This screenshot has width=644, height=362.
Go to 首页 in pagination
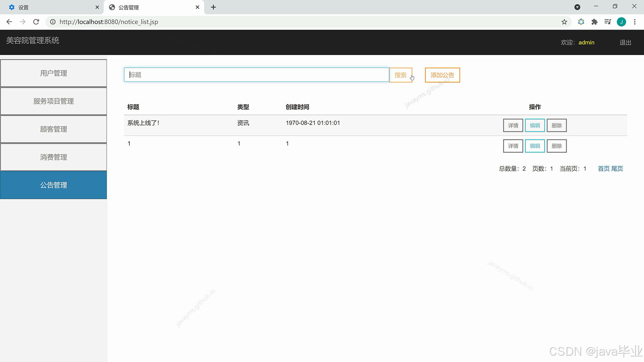(604, 169)
